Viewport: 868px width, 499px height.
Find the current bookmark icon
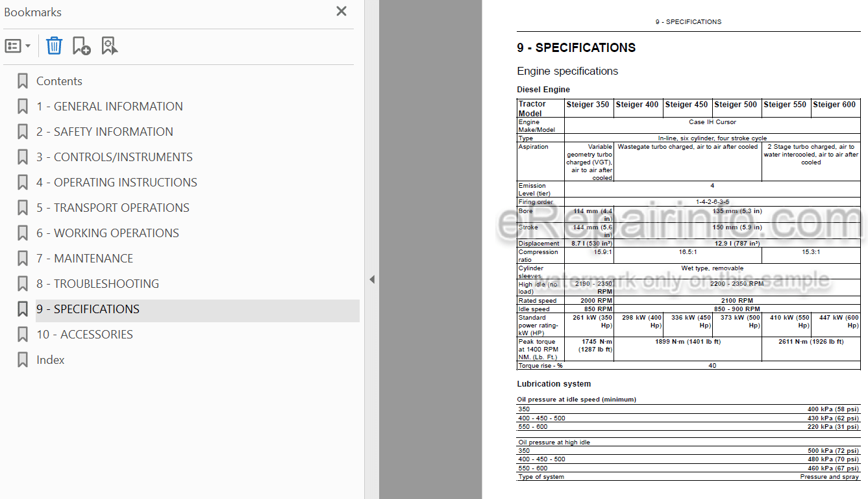[110, 46]
